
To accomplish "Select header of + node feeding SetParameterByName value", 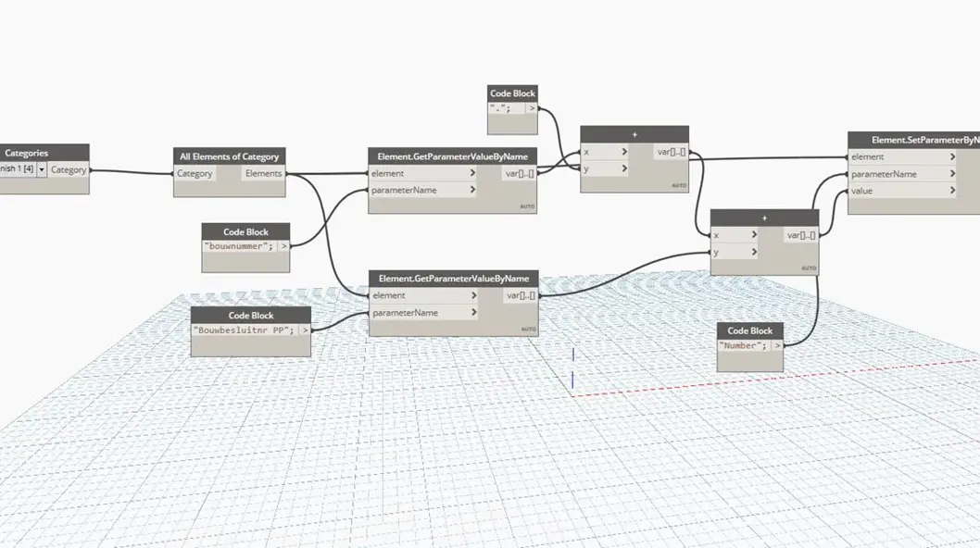I will [764, 218].
